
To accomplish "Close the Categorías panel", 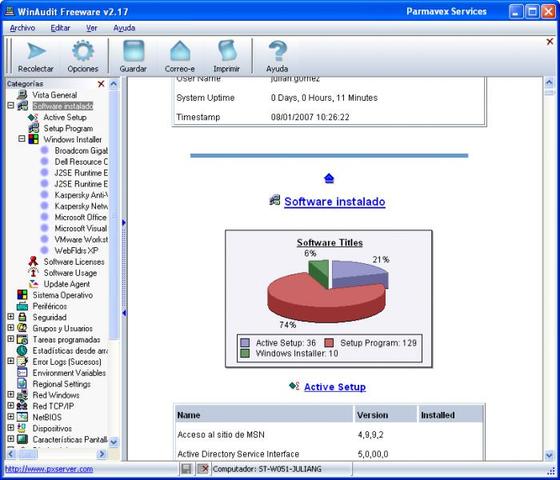I will point(101,84).
